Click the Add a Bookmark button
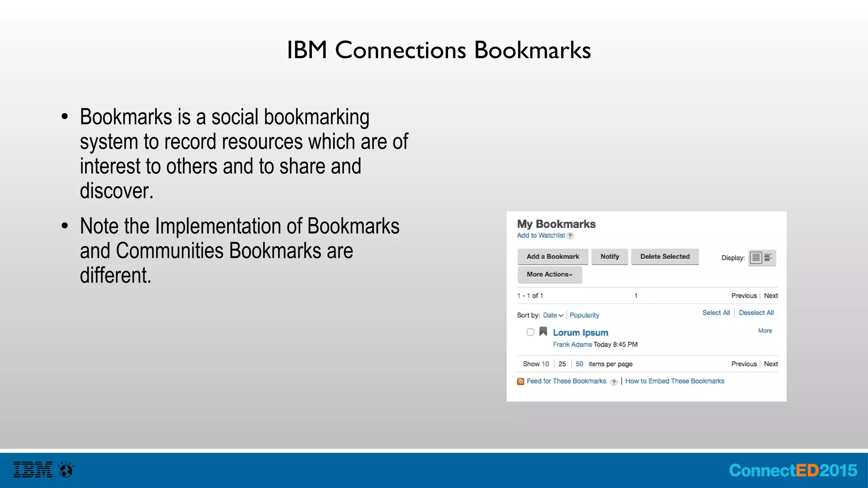 click(x=553, y=257)
